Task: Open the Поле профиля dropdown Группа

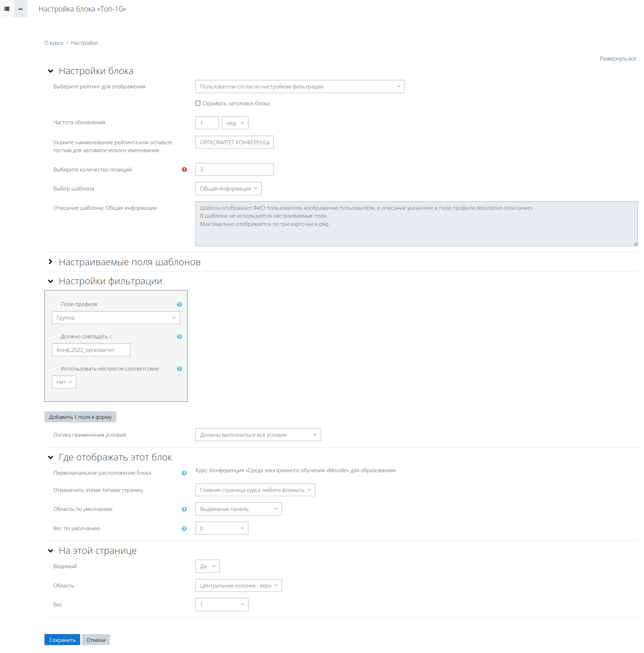Action: pos(116,318)
